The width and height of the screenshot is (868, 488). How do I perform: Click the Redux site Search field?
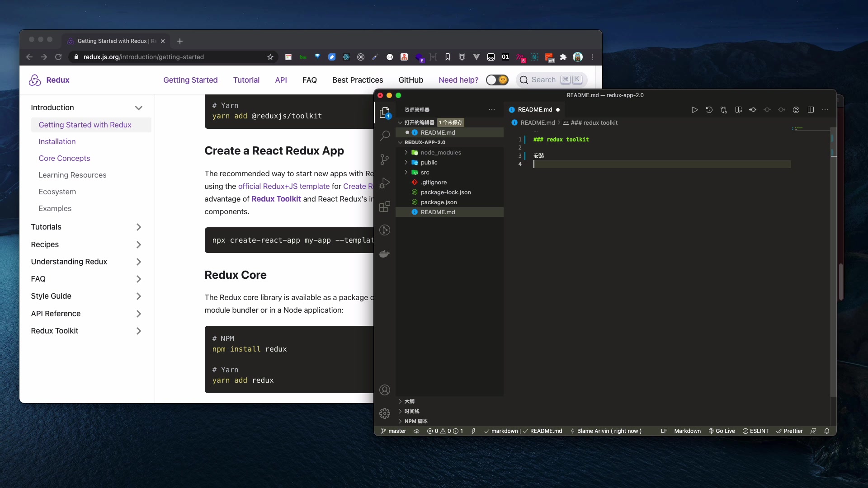pyautogui.click(x=552, y=80)
